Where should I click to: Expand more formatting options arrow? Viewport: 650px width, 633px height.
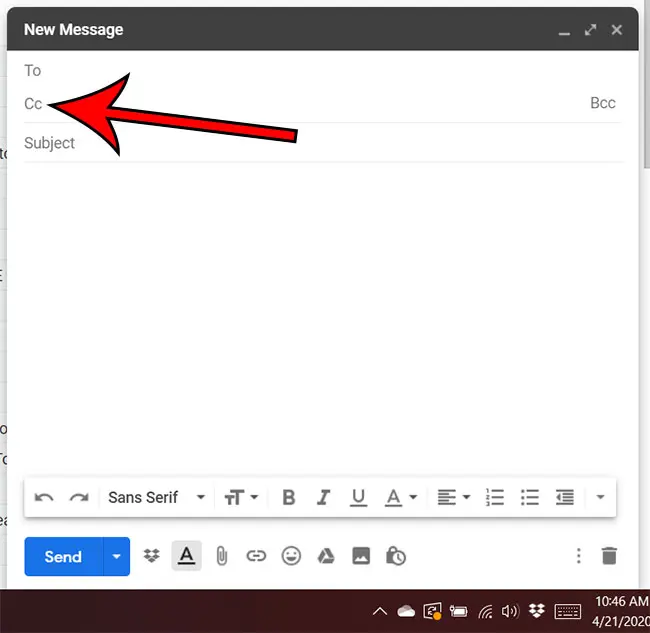(x=599, y=497)
